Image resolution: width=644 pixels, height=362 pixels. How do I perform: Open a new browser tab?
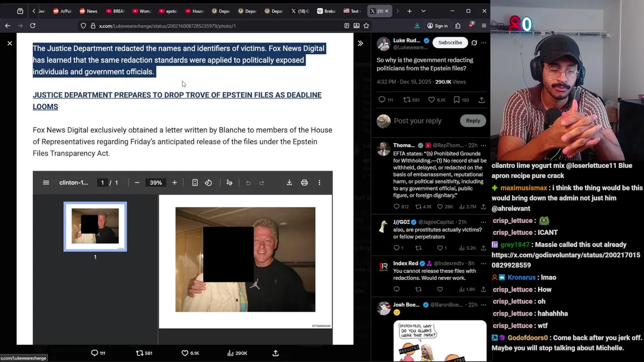410,11
